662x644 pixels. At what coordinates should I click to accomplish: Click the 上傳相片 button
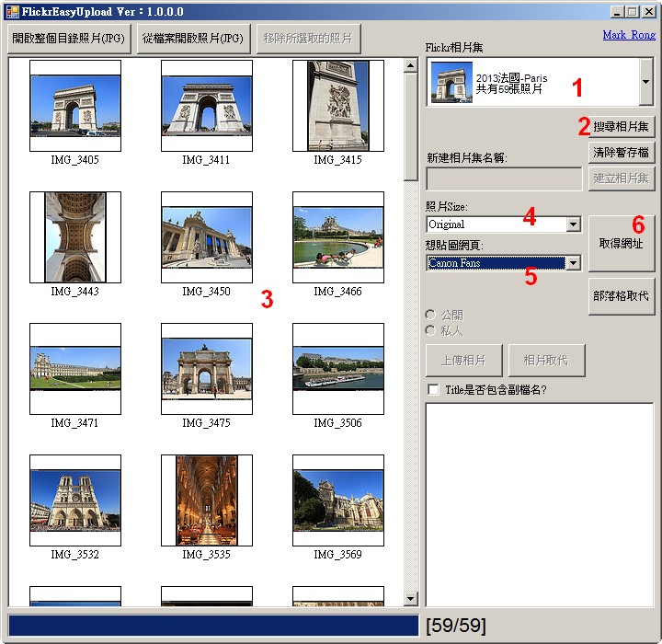coord(464,361)
